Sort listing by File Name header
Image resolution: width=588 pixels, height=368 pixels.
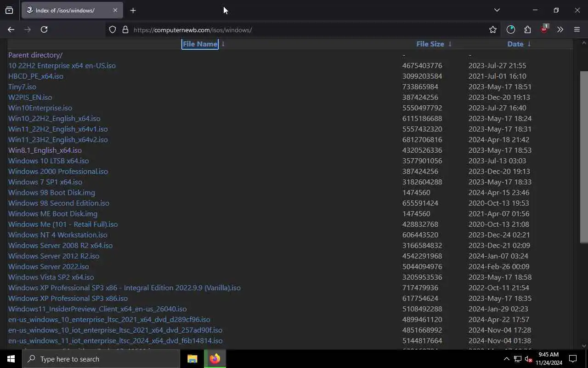coord(200,44)
